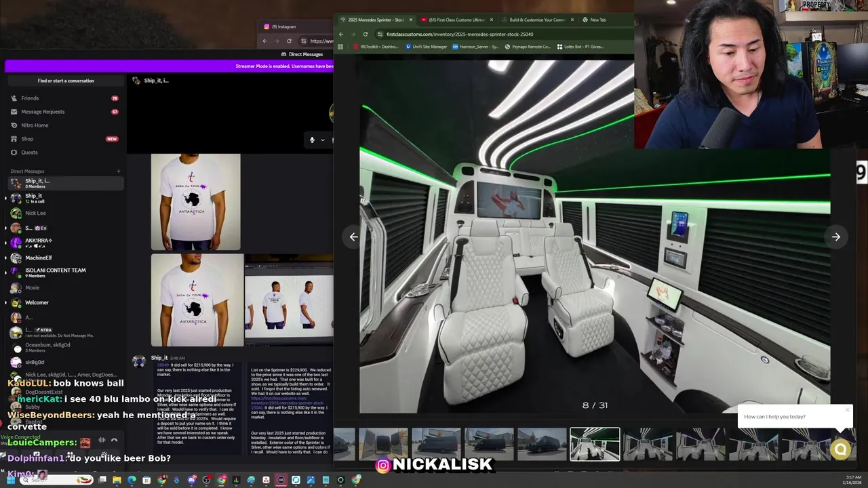
Task: Close the First Class Customs YouTube tab
Action: [492, 20]
